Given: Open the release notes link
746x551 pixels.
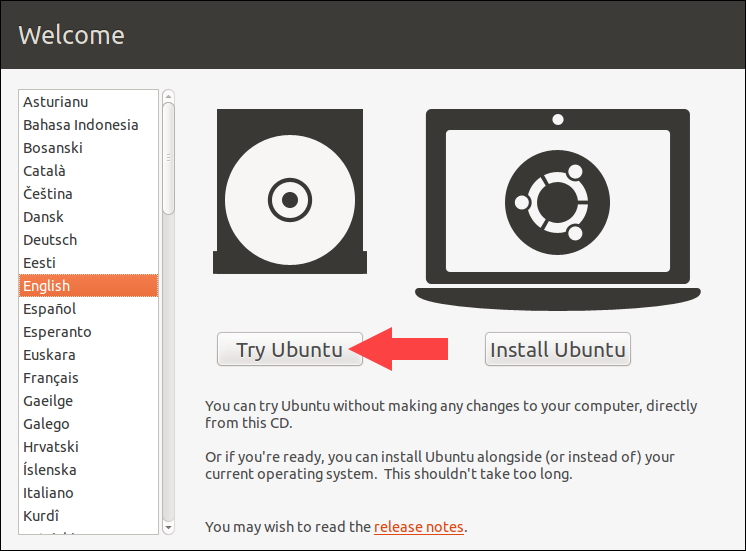Looking at the screenshot, I should click(419, 527).
